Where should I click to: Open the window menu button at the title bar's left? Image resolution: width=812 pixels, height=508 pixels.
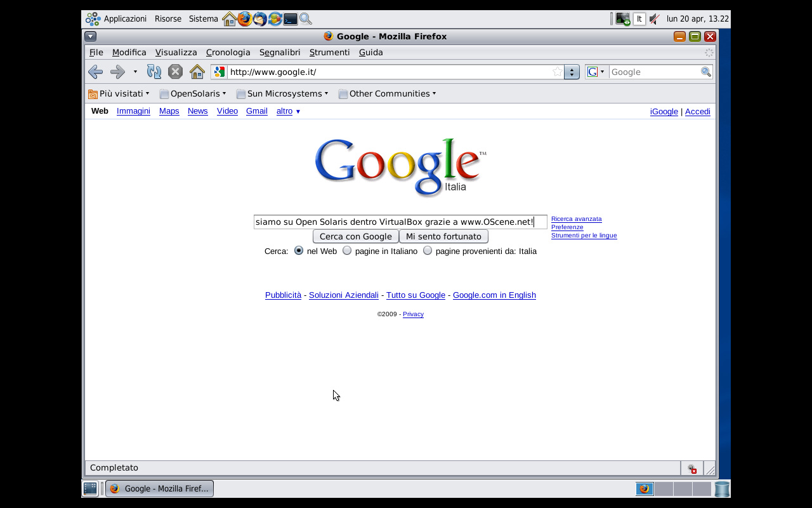[x=90, y=36]
